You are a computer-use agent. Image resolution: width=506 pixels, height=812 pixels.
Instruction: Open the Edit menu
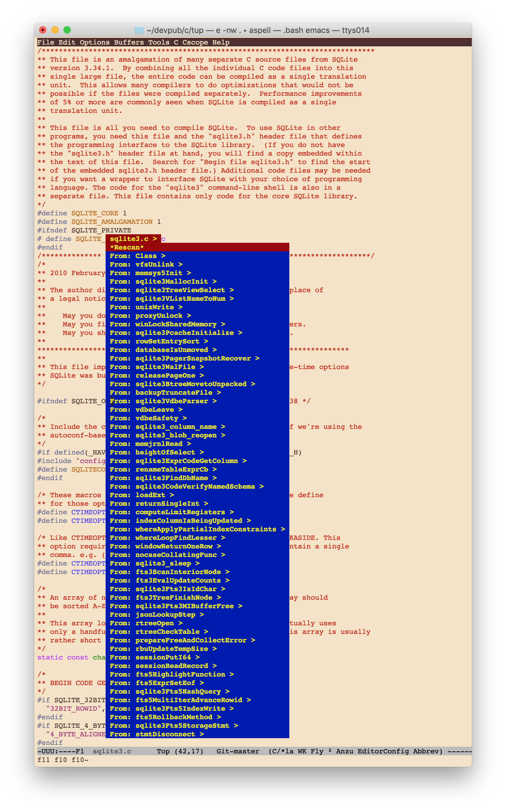tap(67, 42)
